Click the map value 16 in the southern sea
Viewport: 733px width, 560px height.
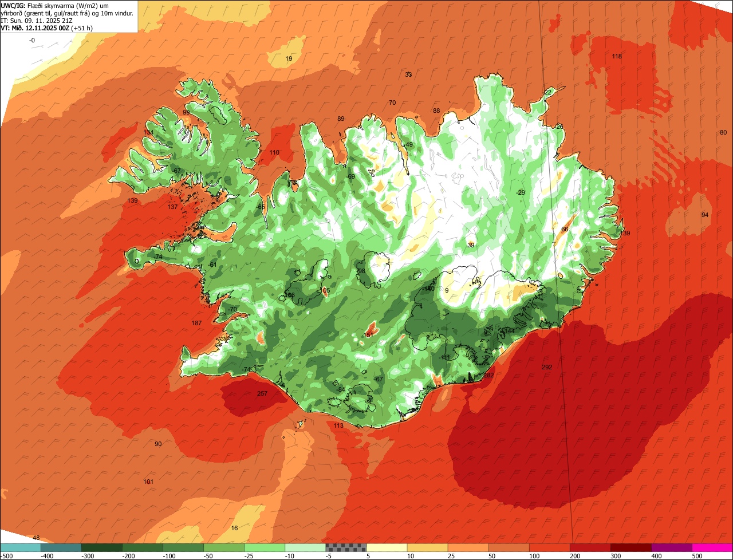click(x=234, y=528)
